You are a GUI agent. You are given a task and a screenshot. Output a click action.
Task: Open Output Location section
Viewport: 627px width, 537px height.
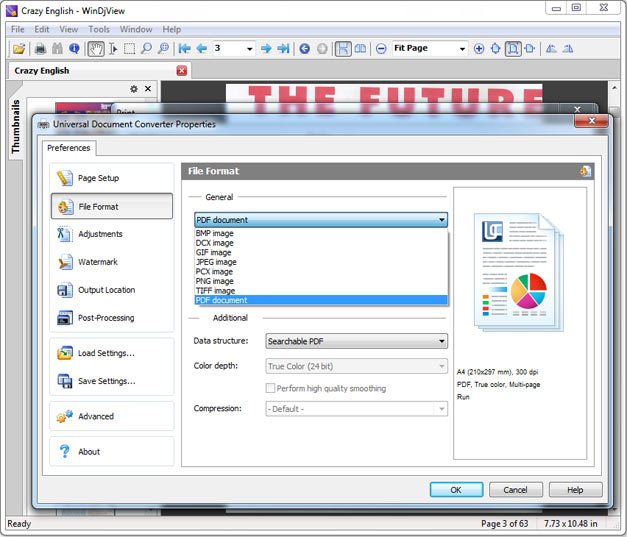click(x=112, y=290)
